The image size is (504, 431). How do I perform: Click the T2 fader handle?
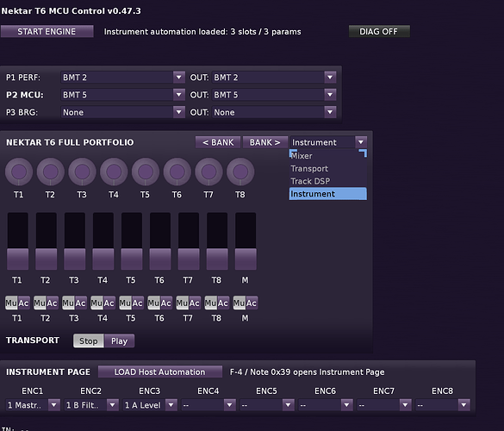(46, 259)
